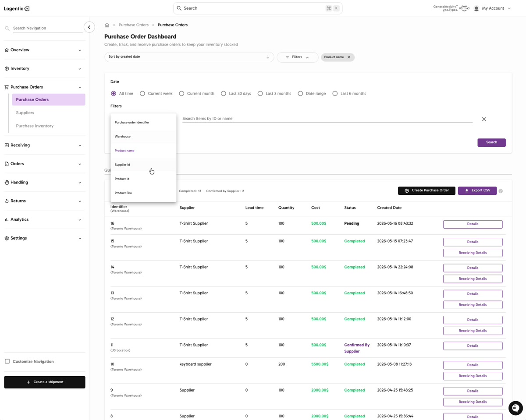Click the Inventory box icon
Image resolution: width=526 pixels, height=420 pixels.
(x=7, y=69)
